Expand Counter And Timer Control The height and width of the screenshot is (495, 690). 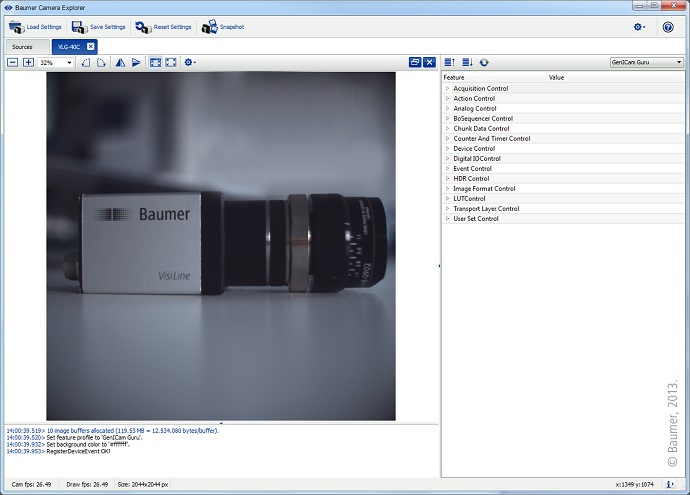tap(448, 139)
